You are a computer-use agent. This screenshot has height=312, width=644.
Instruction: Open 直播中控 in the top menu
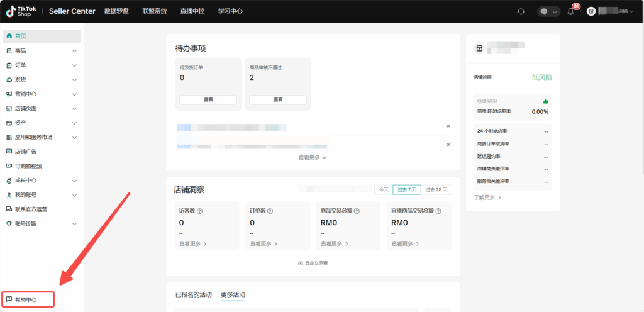click(192, 11)
